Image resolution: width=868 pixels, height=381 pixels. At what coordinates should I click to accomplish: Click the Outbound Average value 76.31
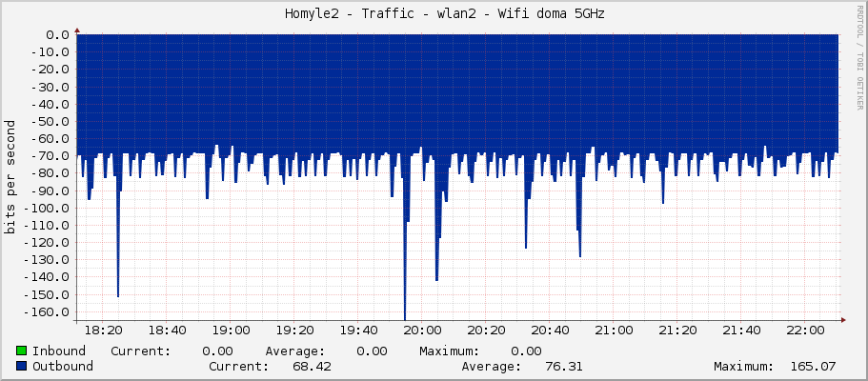(x=563, y=367)
